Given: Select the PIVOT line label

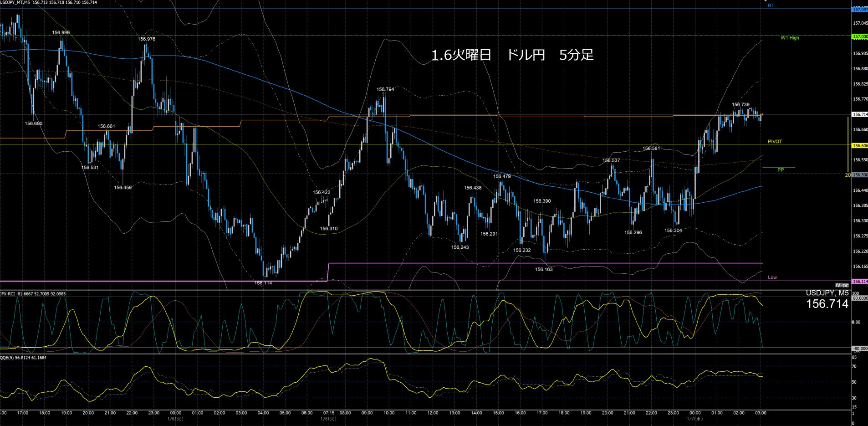Looking at the screenshot, I should [774, 142].
